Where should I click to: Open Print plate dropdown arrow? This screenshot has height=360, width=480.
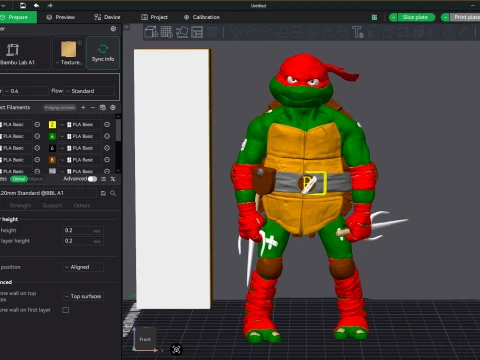[445, 17]
